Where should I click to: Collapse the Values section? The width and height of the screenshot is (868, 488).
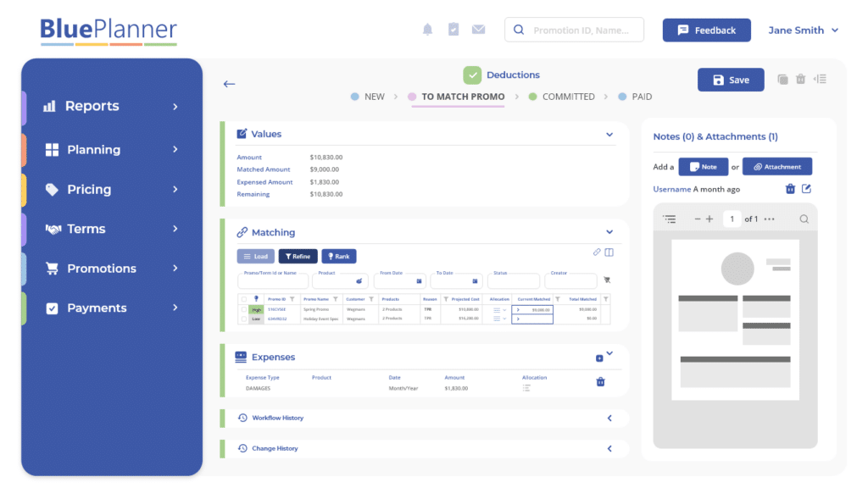click(609, 134)
